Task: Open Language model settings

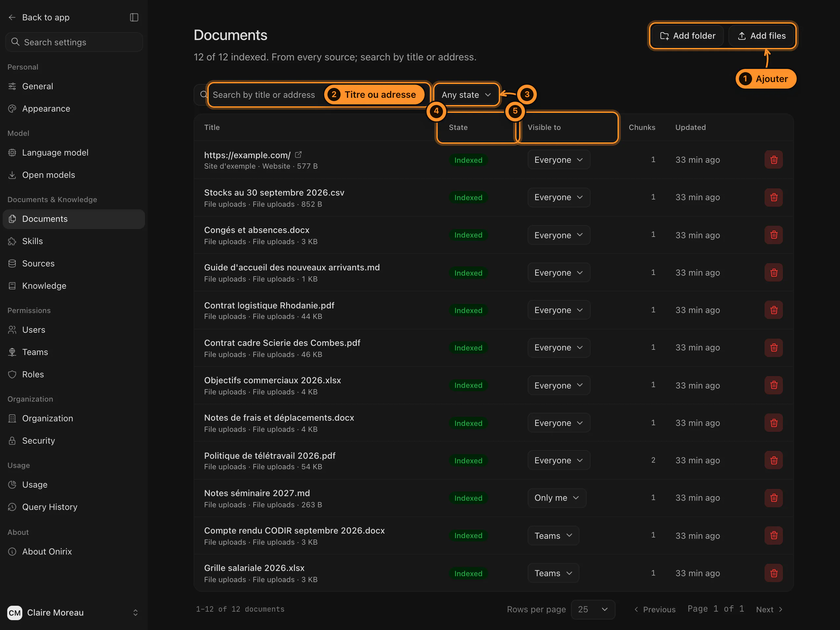Action: (x=74, y=153)
